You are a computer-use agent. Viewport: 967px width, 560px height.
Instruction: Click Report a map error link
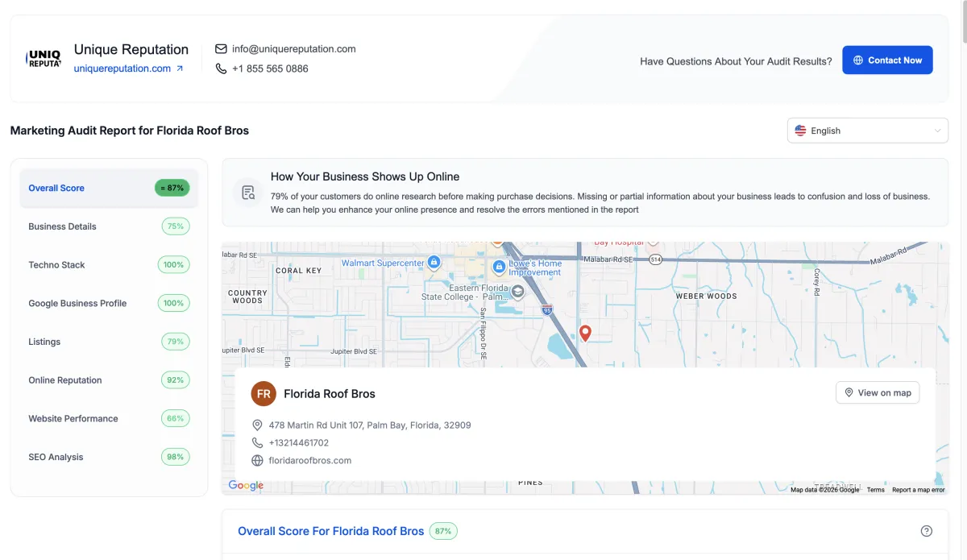tap(919, 490)
